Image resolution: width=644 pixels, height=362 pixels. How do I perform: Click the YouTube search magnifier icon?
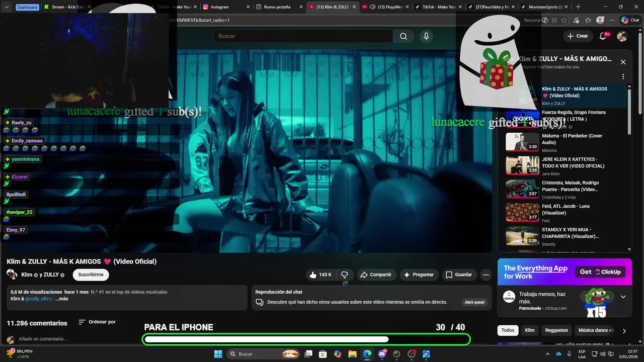[404, 36]
